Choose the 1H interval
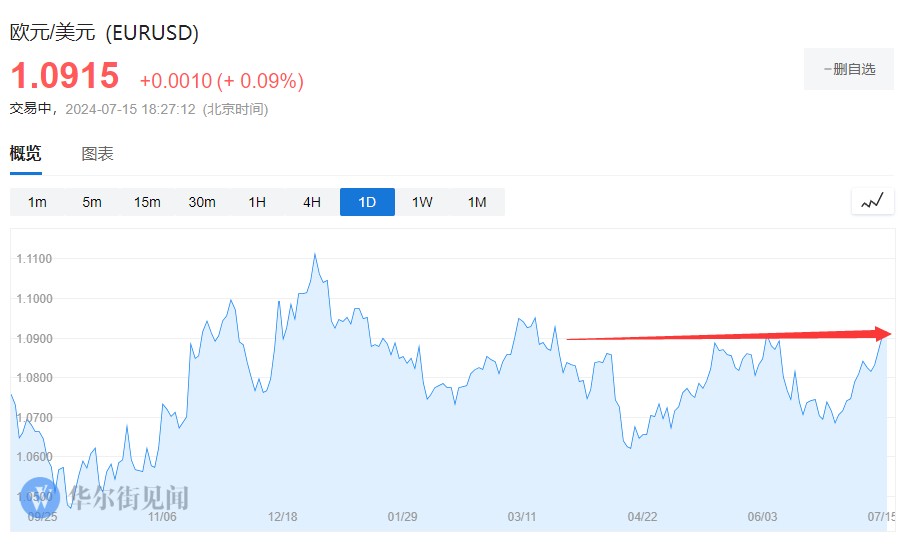Image resolution: width=906 pixels, height=546 pixels. click(x=257, y=202)
